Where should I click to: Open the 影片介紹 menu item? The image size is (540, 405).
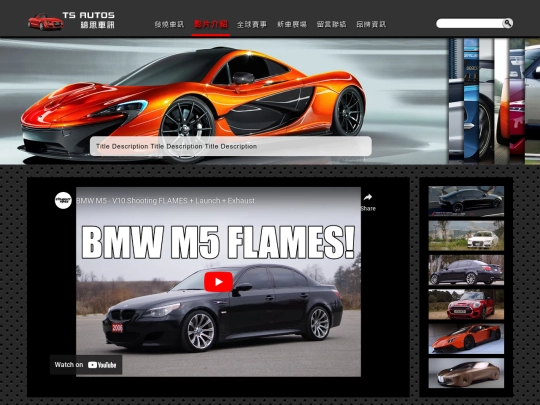tap(211, 24)
